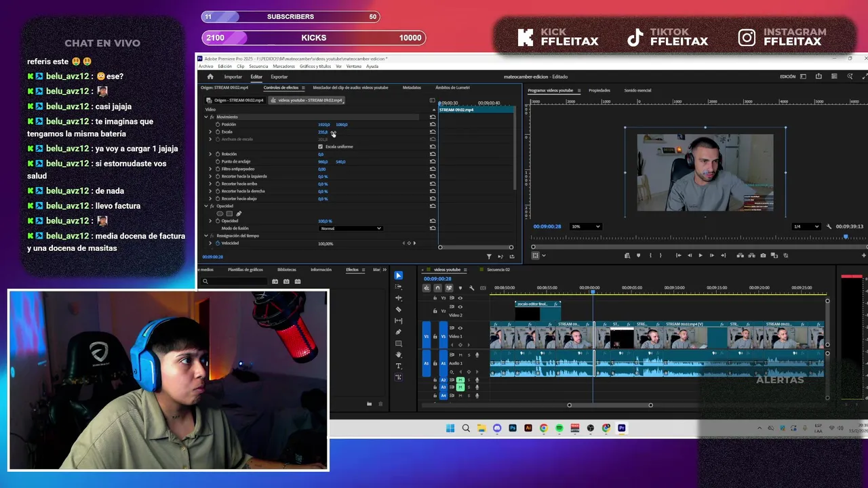
Task: Create ellipse mask under Opacidad
Action: [x=220, y=213]
